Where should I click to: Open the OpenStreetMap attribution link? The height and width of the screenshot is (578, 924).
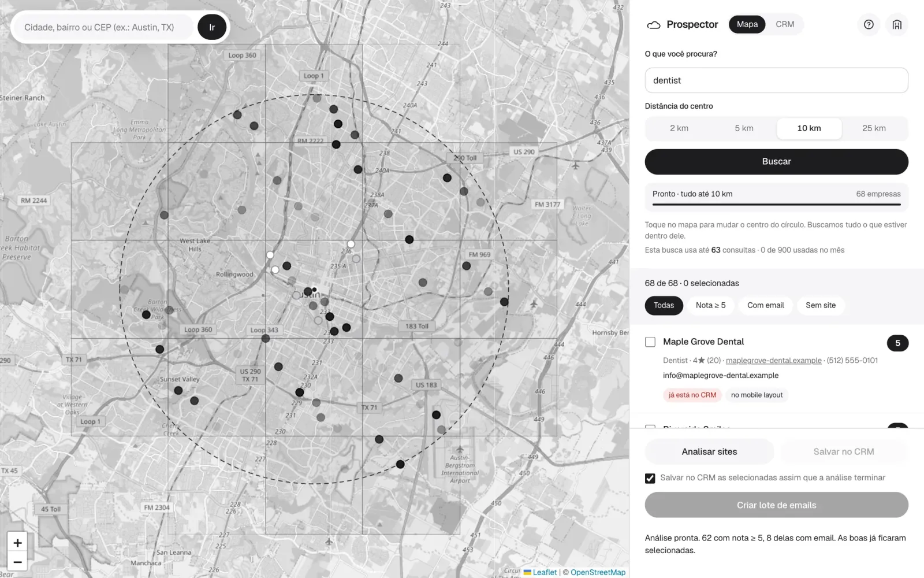click(598, 572)
